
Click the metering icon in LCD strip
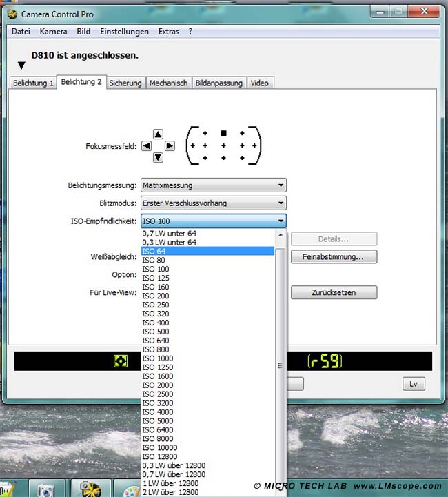point(121,361)
